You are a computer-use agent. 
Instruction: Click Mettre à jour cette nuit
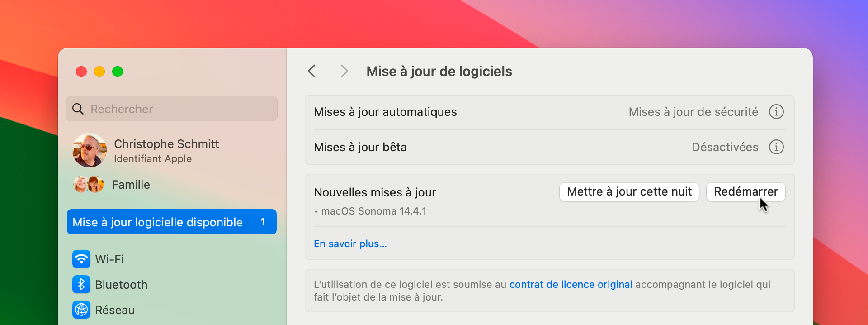click(x=629, y=192)
